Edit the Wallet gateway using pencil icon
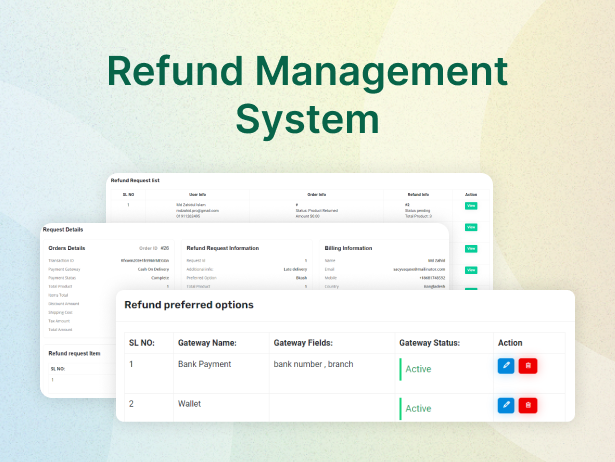 click(506, 405)
